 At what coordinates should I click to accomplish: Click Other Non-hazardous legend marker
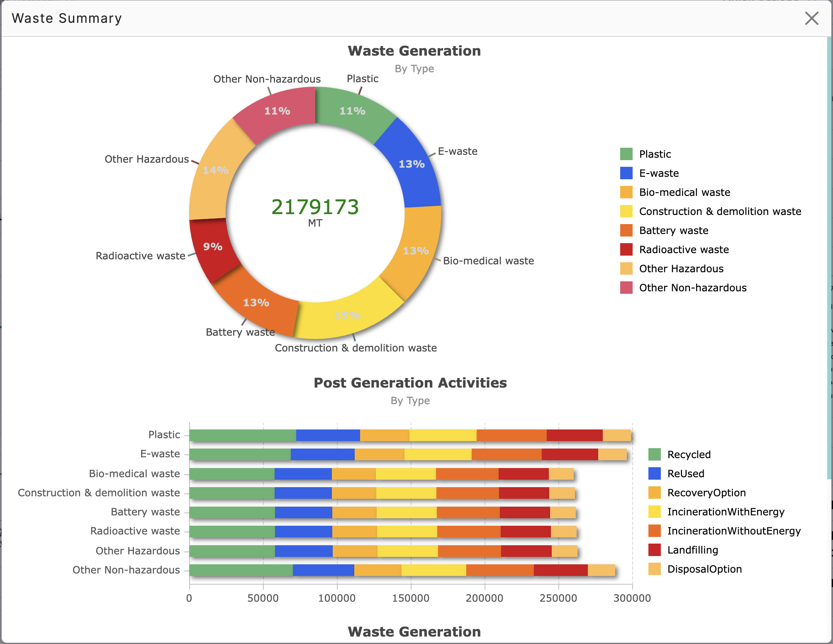tap(626, 288)
